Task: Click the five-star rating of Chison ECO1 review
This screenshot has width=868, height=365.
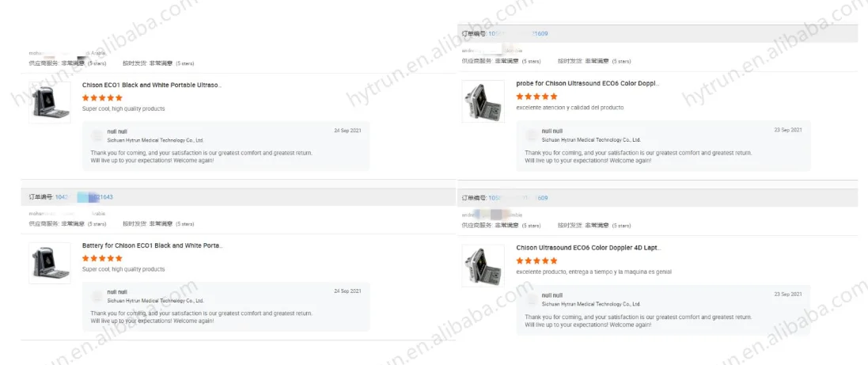Action: tap(102, 97)
